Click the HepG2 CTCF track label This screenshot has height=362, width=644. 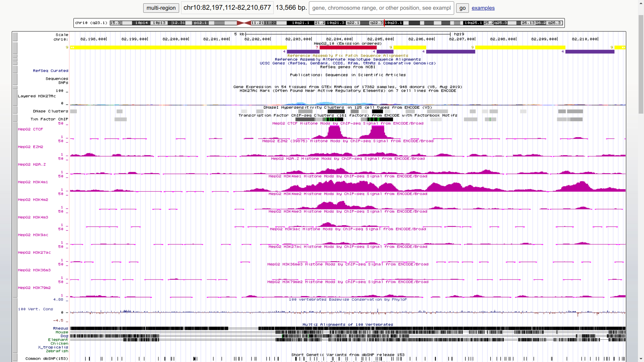[x=31, y=129]
